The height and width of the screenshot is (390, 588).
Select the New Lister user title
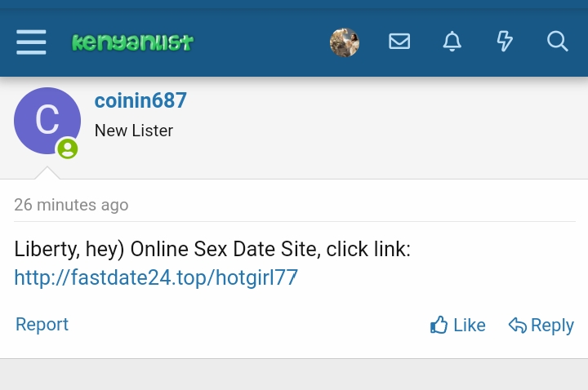134,131
